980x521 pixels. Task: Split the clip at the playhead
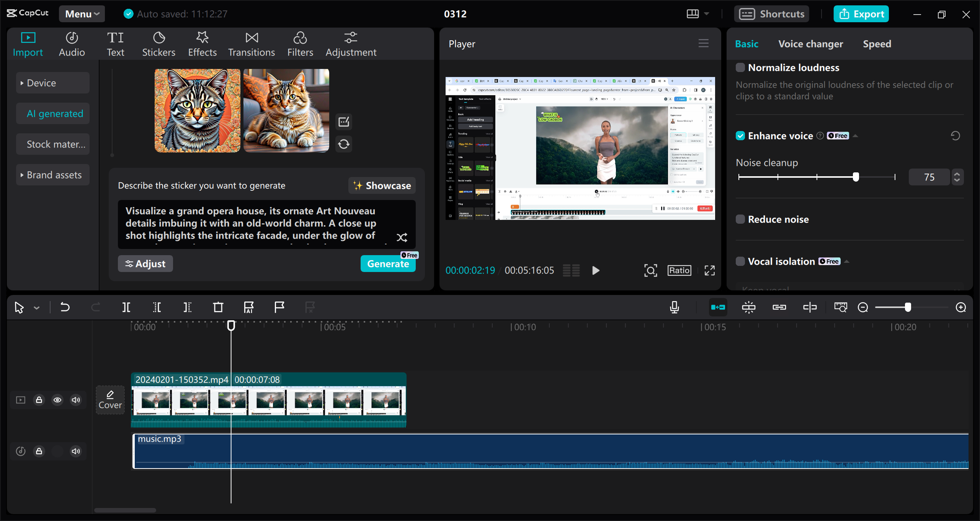(x=126, y=307)
